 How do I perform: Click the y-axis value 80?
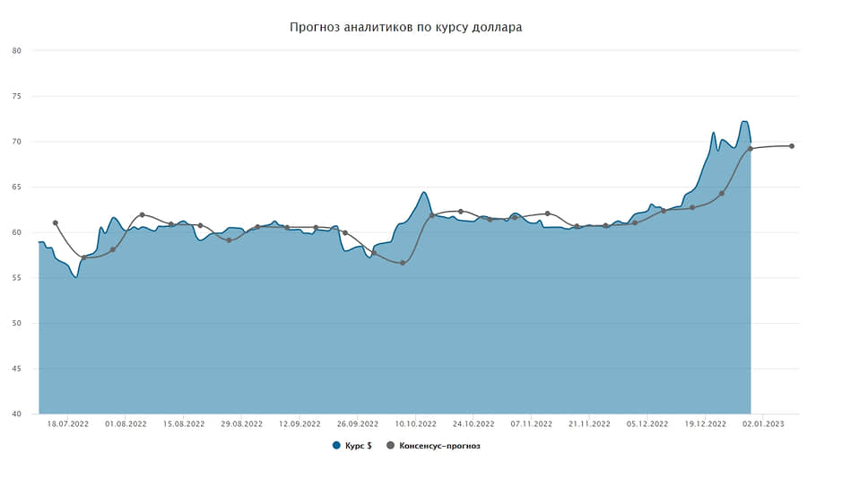point(17,51)
